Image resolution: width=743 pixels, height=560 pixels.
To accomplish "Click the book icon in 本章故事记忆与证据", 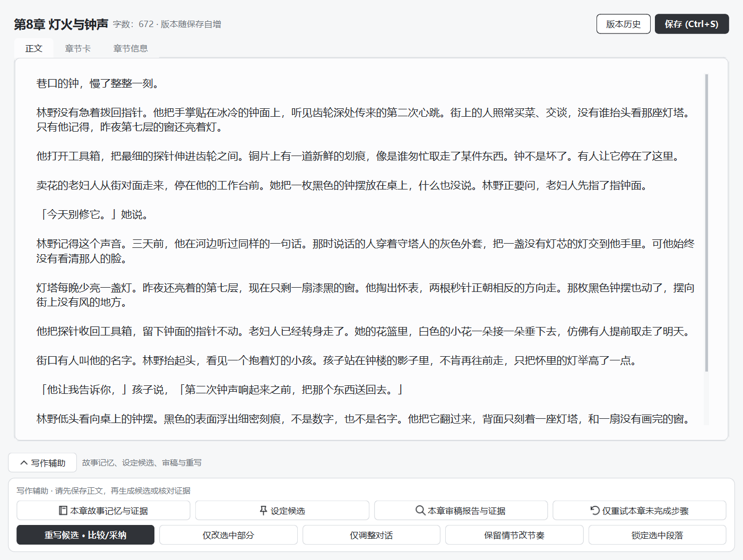I will 63,511.
